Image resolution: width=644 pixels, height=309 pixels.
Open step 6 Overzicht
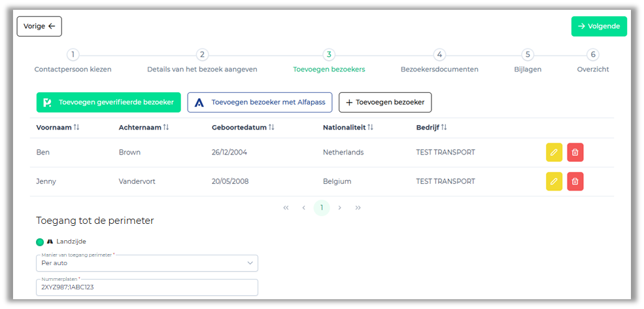pos(592,55)
